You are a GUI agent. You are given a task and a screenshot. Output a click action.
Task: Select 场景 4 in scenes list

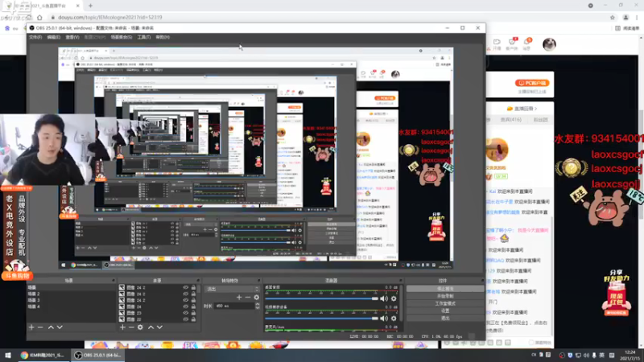(x=34, y=306)
